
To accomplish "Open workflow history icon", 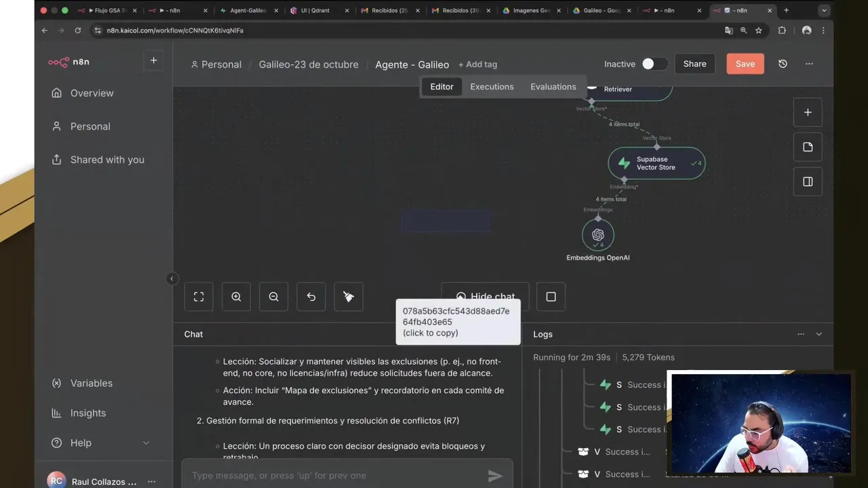I will pos(783,64).
